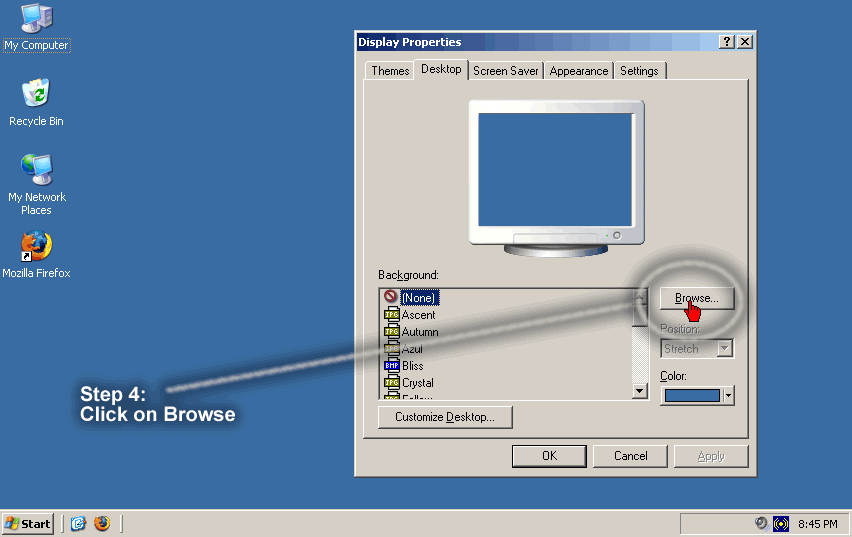This screenshot has height=537, width=852.
Task: Click the blue desktop Color swatch
Action: pos(691,396)
